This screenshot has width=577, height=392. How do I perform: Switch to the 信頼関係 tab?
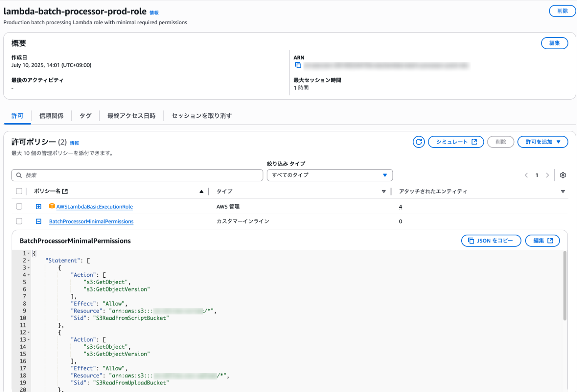[51, 116]
